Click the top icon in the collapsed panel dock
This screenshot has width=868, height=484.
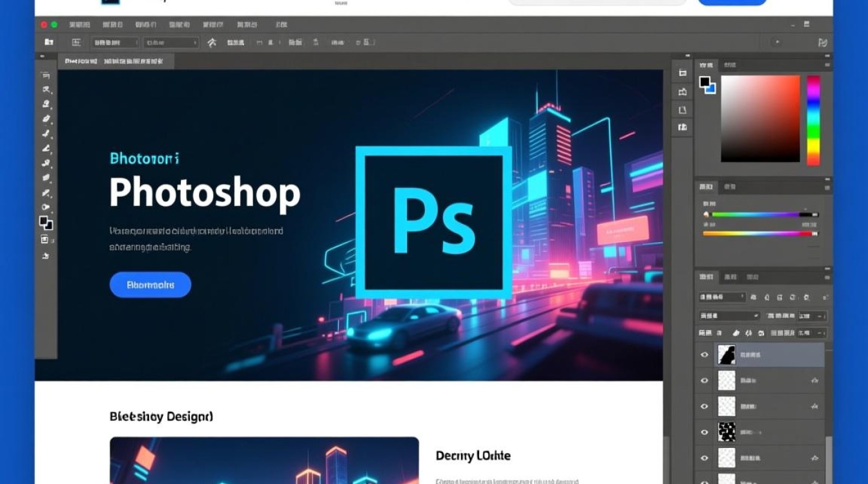click(682, 74)
